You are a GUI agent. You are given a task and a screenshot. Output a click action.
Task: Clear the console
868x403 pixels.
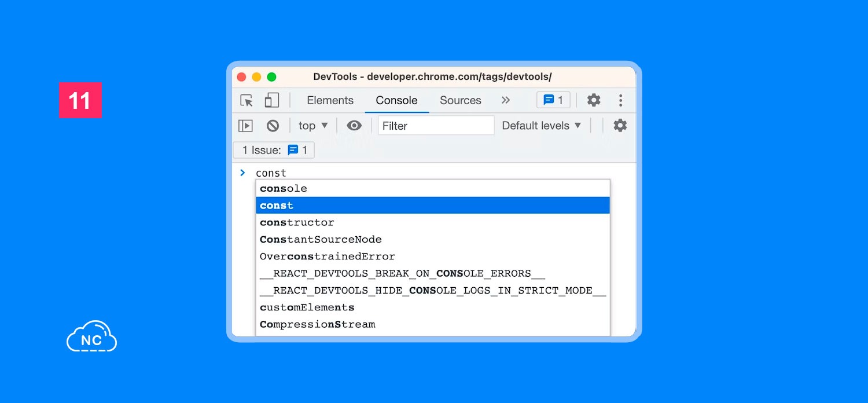point(273,126)
